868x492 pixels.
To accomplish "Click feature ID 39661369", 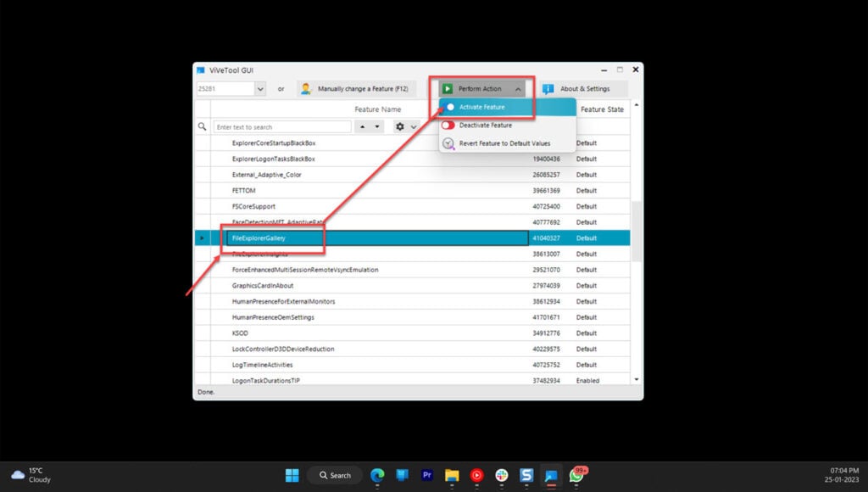I will coord(547,191).
